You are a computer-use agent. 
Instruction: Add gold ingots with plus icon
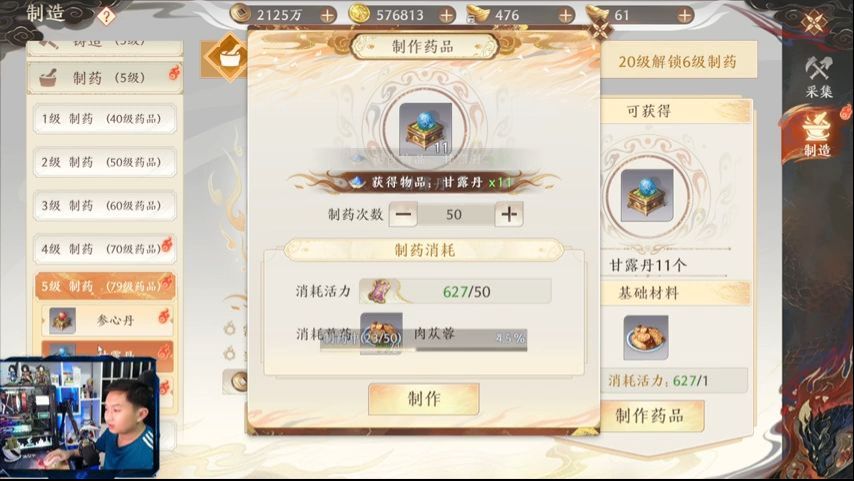[685, 15]
